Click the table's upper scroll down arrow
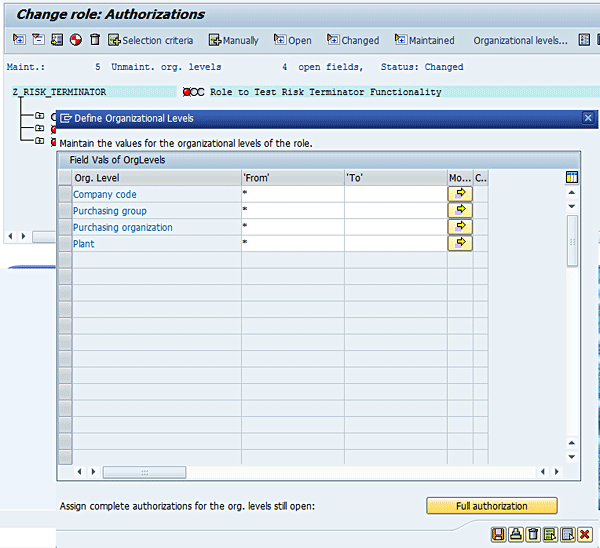This screenshot has height=548, width=600. coord(572,206)
